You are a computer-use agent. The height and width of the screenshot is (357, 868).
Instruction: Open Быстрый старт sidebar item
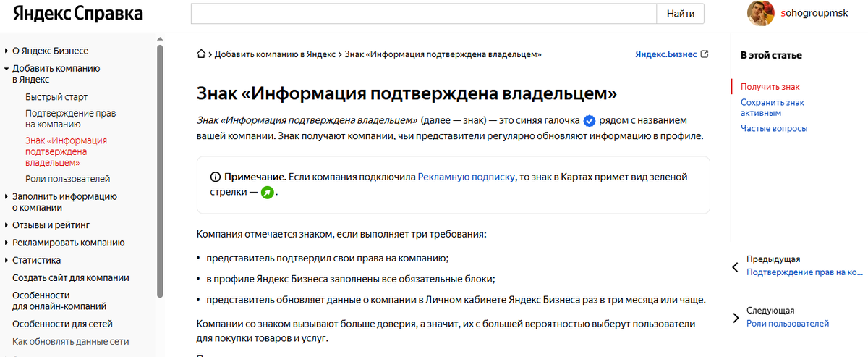[56, 97]
